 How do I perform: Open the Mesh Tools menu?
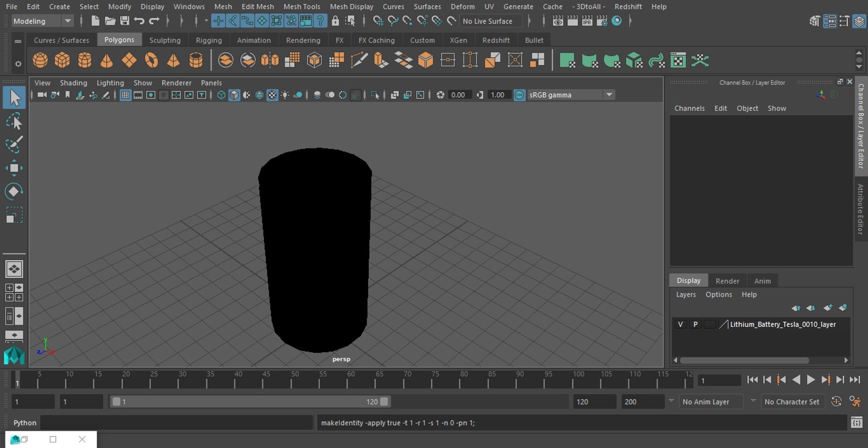(x=302, y=6)
